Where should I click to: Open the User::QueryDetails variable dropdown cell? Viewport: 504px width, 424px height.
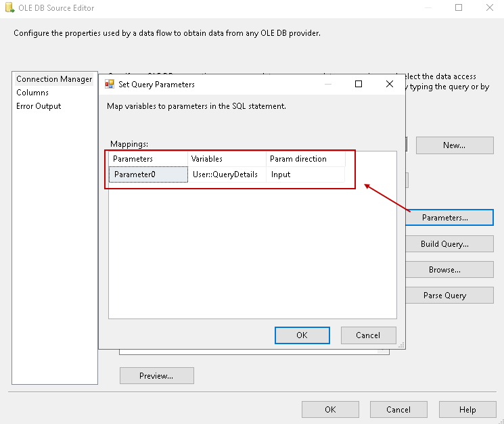pyautogui.click(x=227, y=174)
